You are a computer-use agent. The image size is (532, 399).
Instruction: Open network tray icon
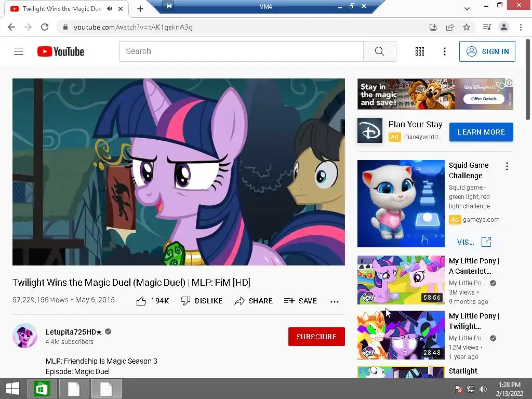click(x=471, y=389)
